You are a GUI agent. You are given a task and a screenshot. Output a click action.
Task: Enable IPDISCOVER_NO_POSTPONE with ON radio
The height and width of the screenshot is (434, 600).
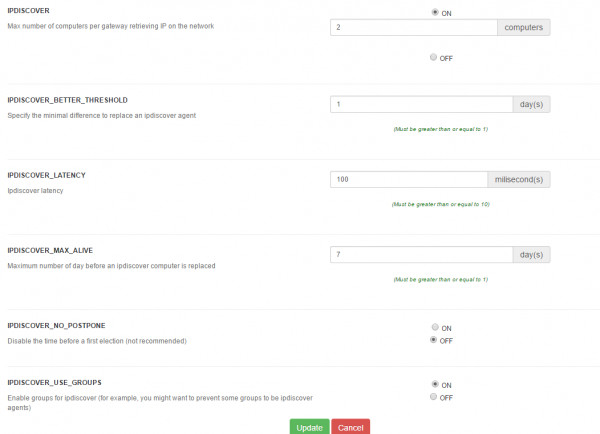coord(435,327)
